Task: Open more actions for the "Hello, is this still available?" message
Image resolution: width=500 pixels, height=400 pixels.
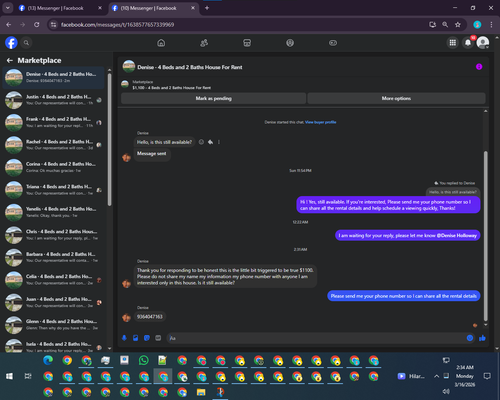Action: [219, 142]
